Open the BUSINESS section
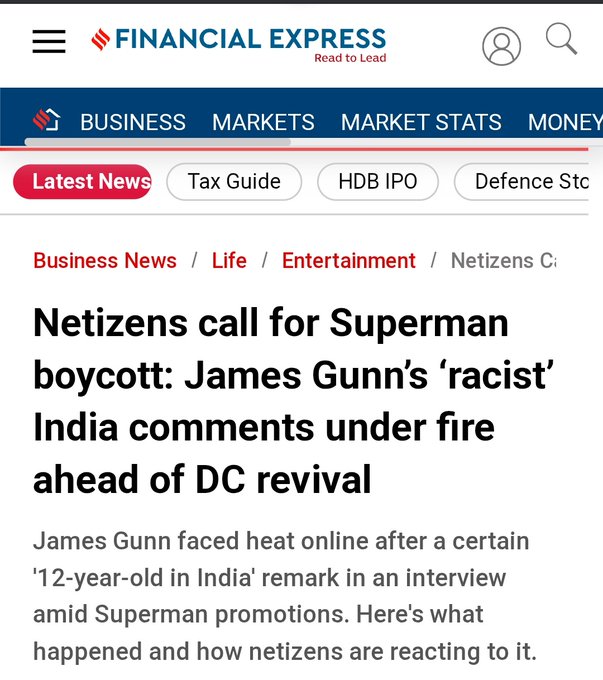Viewport: 603px width, 680px height. pos(133,122)
